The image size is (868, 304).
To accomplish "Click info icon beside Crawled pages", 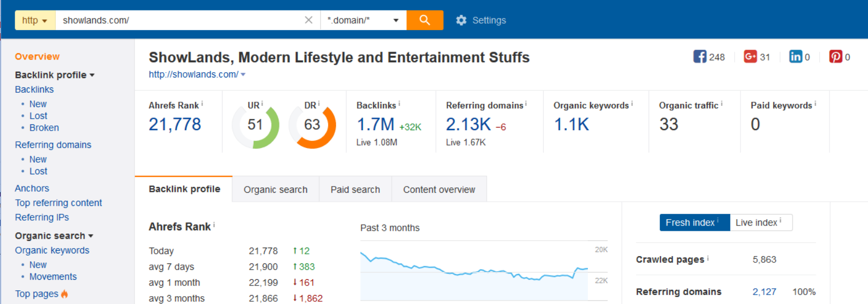I will coord(708,258).
